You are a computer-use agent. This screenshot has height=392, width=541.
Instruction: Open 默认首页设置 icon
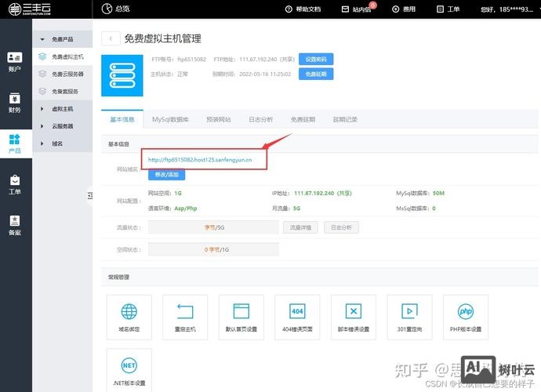[241, 317]
